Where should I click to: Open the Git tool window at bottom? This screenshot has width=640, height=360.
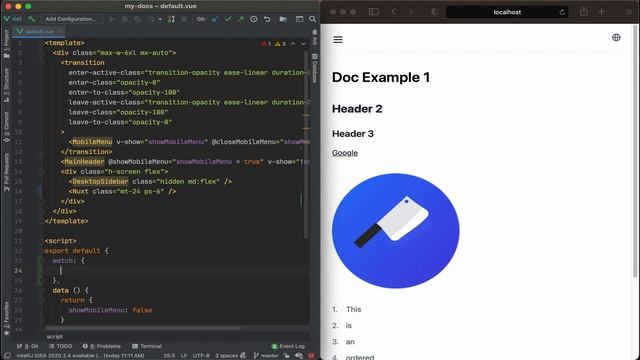tap(28, 346)
